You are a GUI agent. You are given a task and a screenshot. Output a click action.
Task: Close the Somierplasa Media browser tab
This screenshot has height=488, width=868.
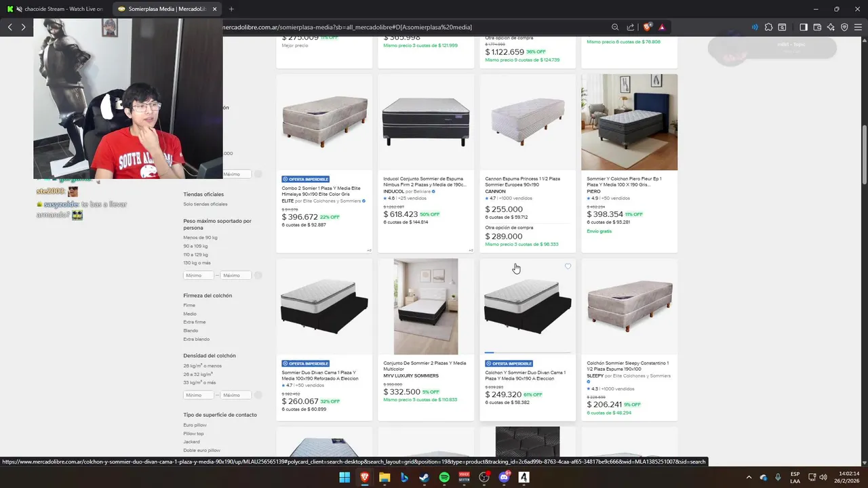pyautogui.click(x=215, y=9)
